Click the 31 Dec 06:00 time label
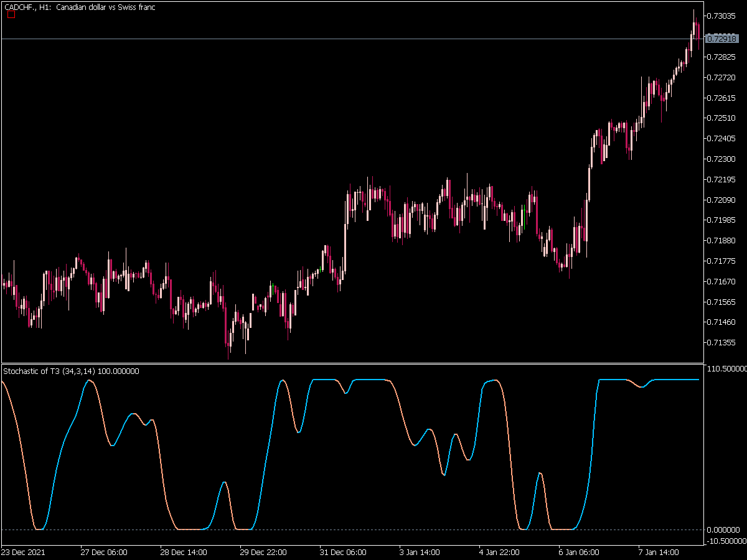747x560 pixels. pos(343,552)
